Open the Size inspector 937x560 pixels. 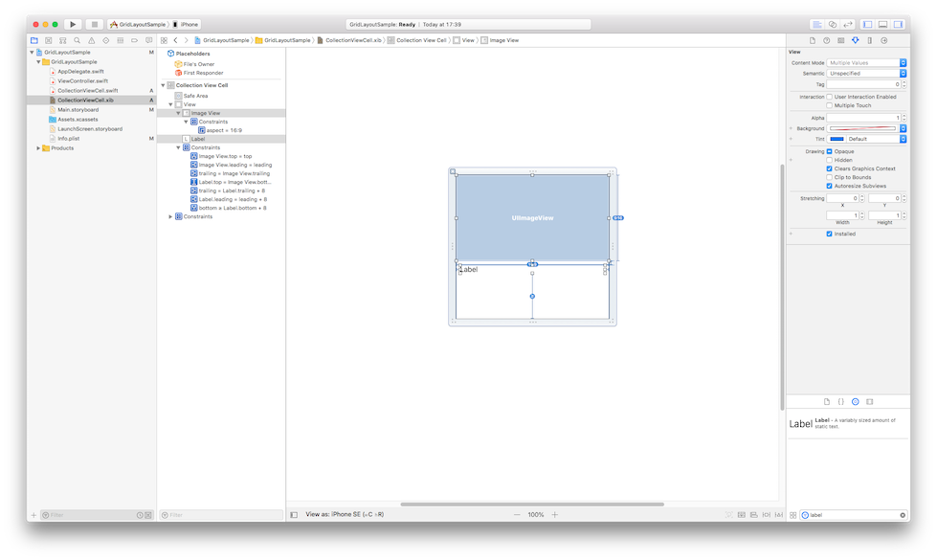869,40
